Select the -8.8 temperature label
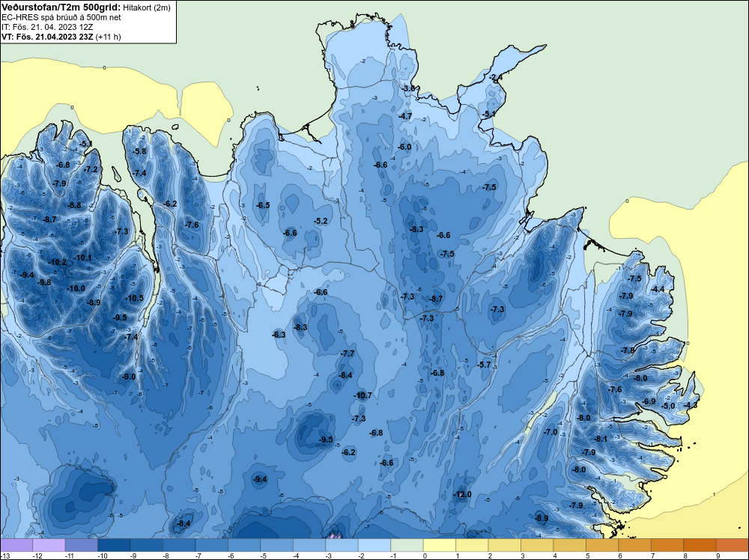This screenshot has height=560, width=749. point(74,205)
